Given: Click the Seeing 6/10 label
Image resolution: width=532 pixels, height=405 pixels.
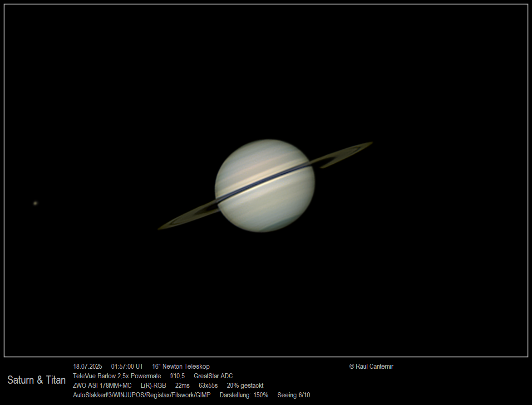Looking at the screenshot, I should coord(294,395).
